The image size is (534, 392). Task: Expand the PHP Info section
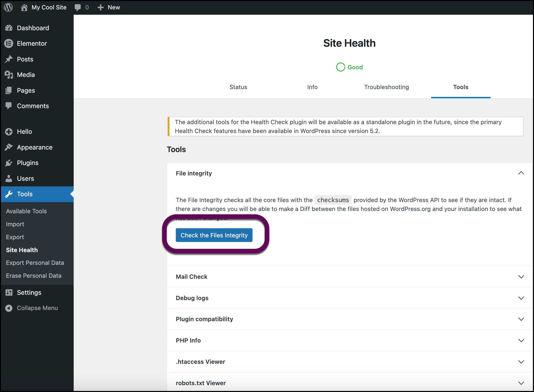pos(521,340)
